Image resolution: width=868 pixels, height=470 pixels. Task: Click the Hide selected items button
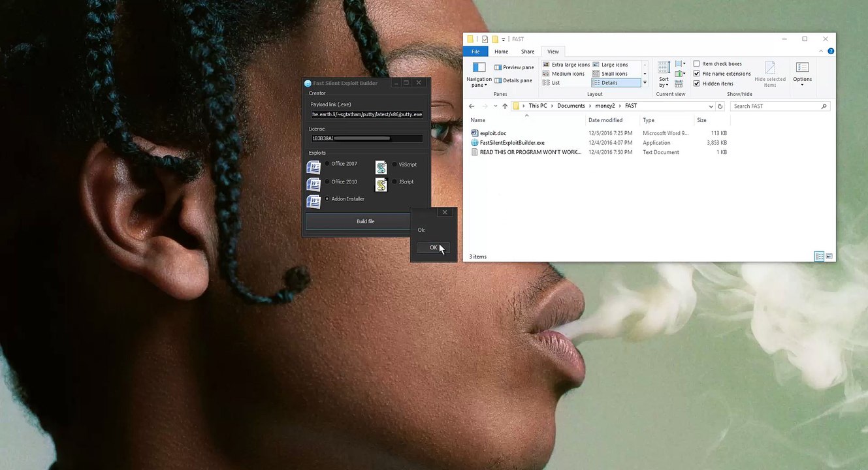770,74
